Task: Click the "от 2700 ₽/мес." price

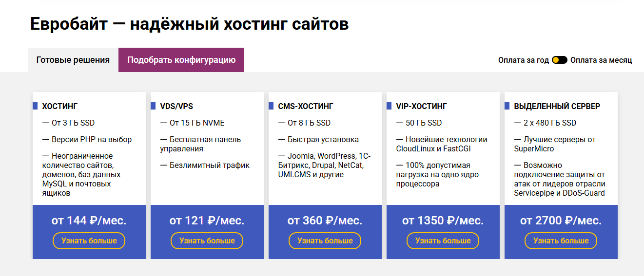Action: pos(561,221)
